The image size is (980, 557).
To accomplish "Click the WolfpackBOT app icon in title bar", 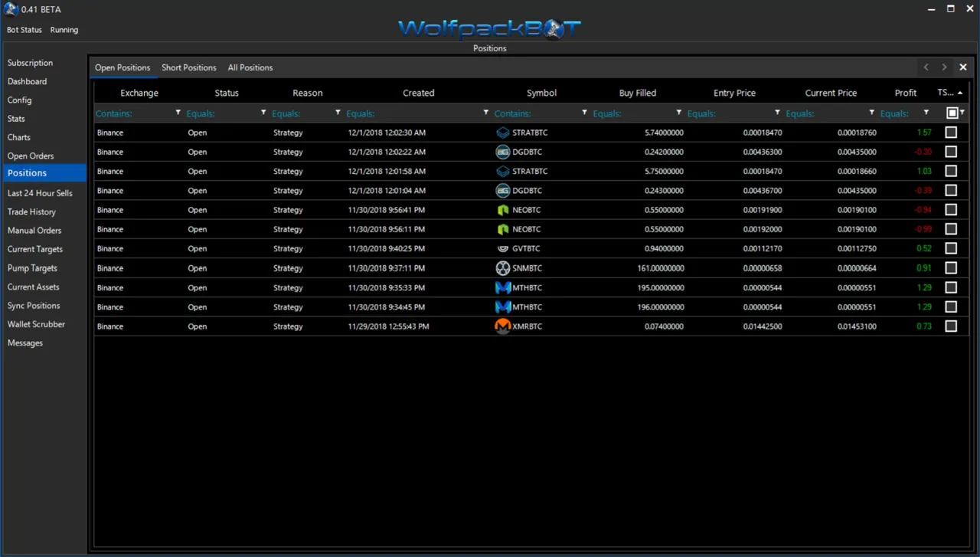I will [x=11, y=9].
